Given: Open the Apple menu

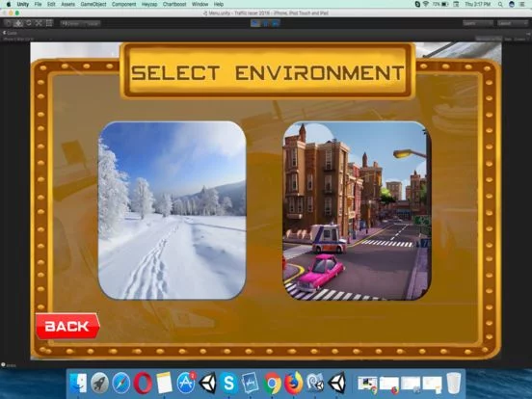Looking at the screenshot, I should tap(8, 4).
